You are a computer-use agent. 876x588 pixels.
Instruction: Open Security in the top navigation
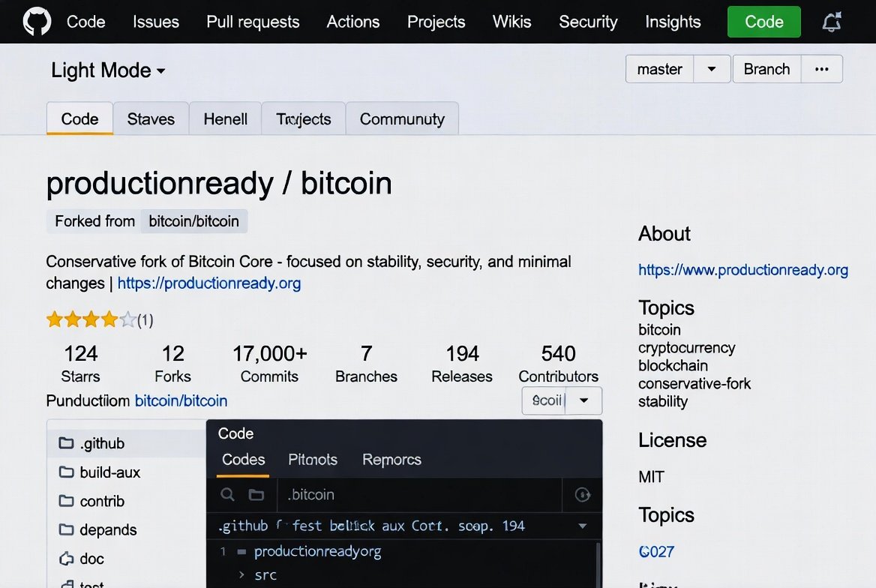point(588,22)
